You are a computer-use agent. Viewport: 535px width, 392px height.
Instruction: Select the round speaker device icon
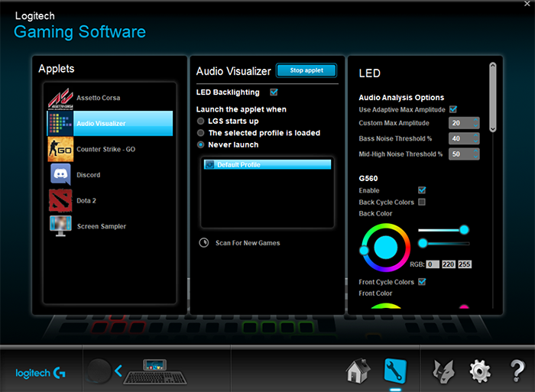tap(99, 371)
